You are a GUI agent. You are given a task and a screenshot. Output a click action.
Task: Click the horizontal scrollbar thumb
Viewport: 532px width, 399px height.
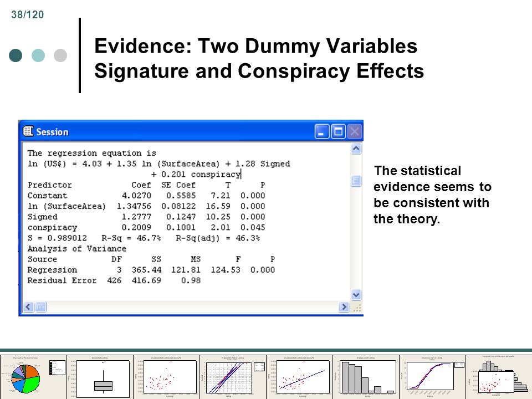[40, 307]
